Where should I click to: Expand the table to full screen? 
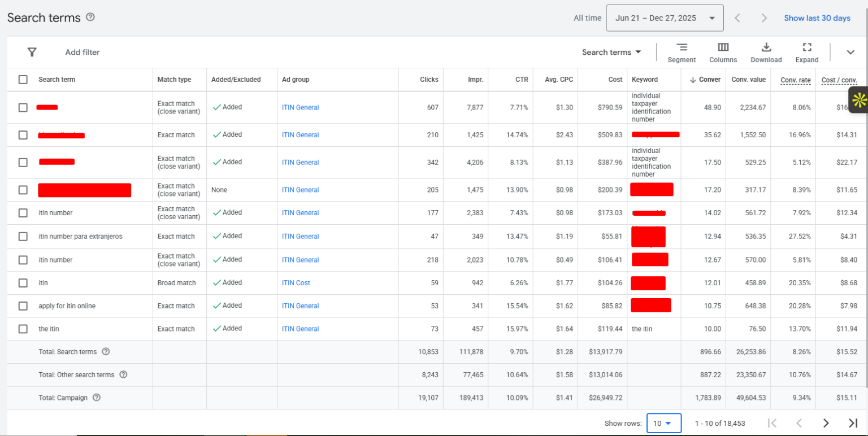point(806,53)
